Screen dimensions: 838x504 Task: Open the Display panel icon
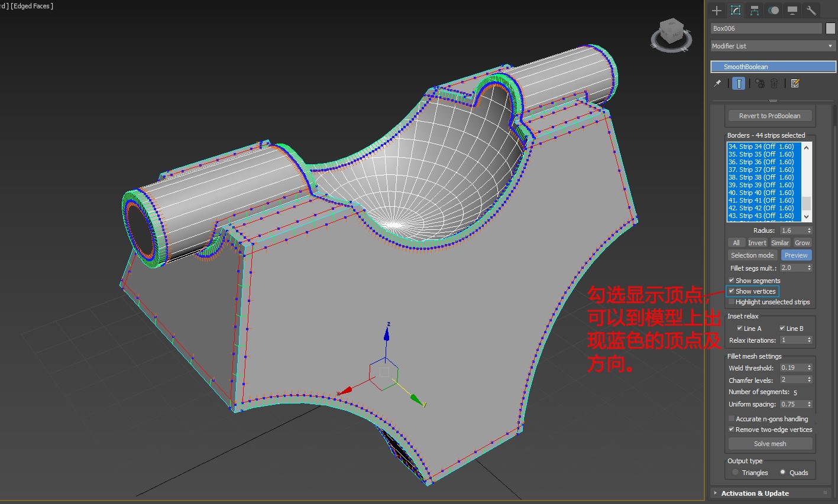pyautogui.click(x=792, y=10)
